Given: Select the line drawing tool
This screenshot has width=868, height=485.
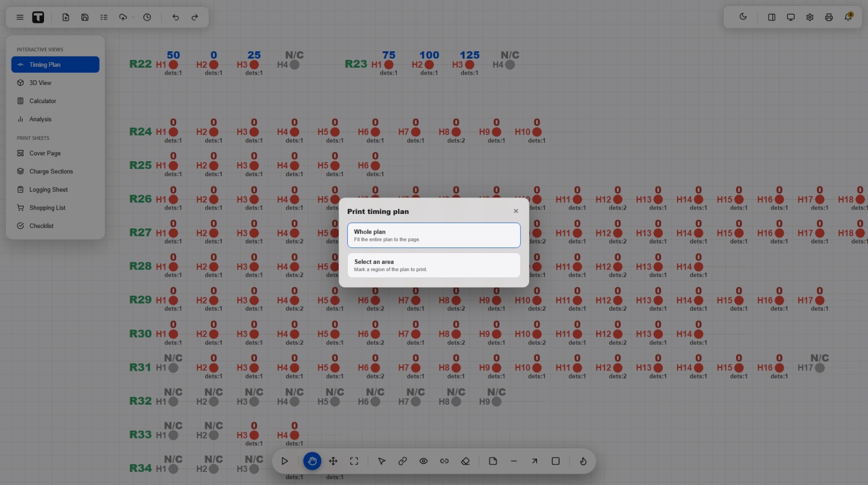Looking at the screenshot, I should tap(514, 461).
